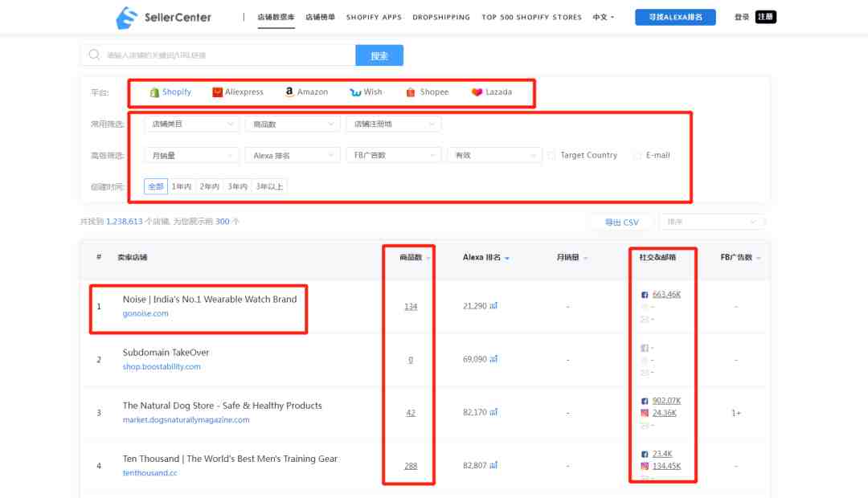Click the 登录 login link
Viewport: 868px width, 498px height.
coord(742,17)
